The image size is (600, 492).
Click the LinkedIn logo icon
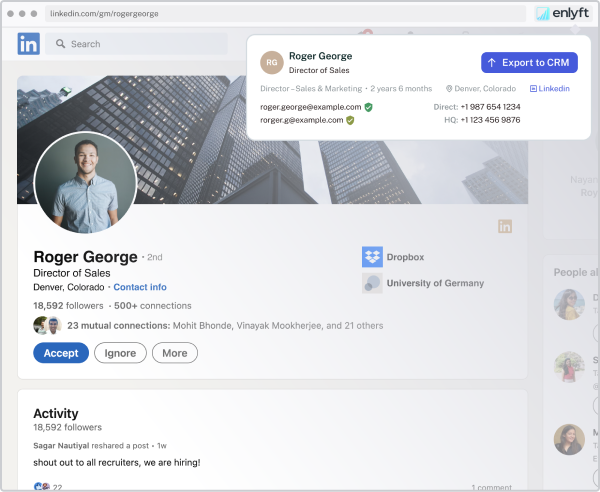pos(28,44)
